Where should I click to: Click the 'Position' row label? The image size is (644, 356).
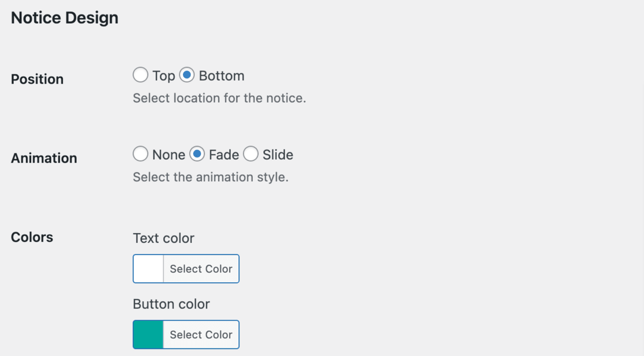[x=38, y=79]
